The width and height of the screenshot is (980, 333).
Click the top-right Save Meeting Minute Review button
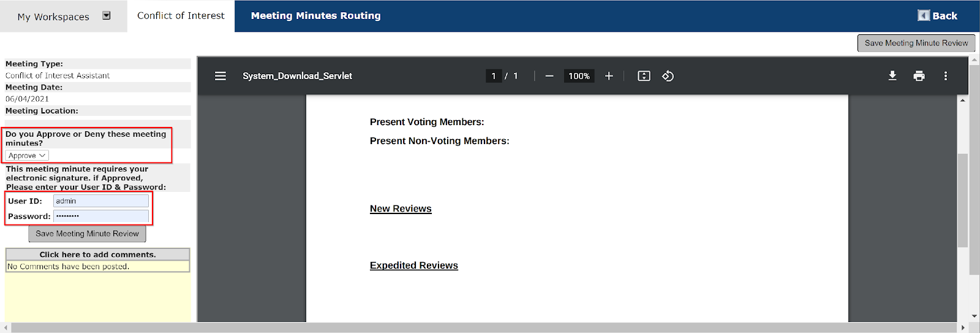[916, 43]
